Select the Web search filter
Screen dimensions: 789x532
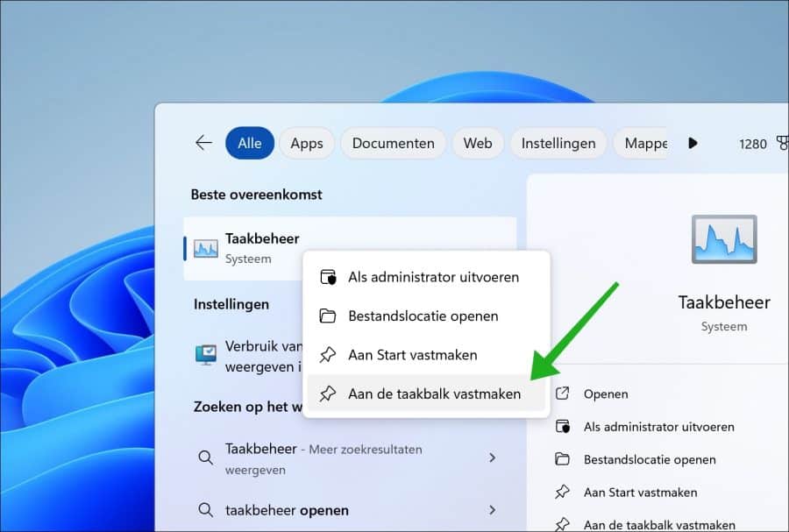[x=478, y=143]
